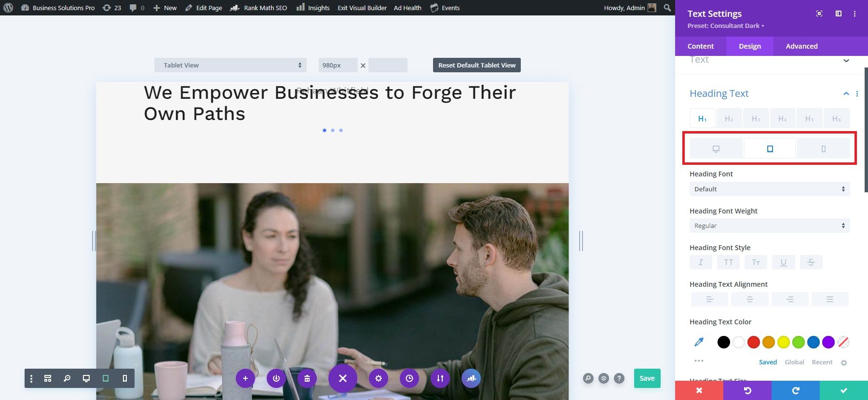The height and width of the screenshot is (400, 868).
Task: Click the purple plus add-section button
Action: tap(245, 378)
